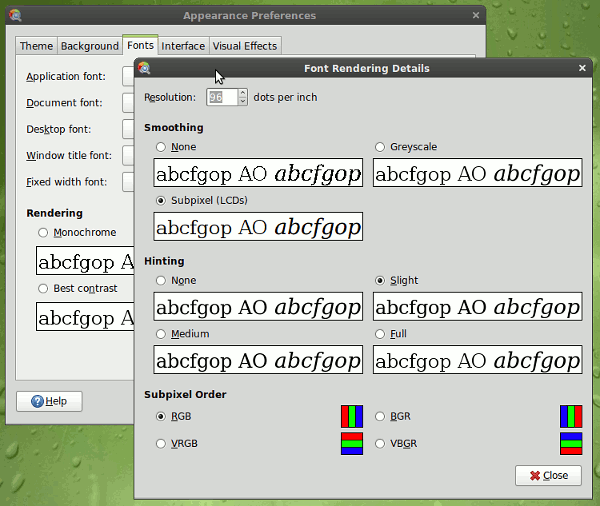Click the Close button in Font Rendering Details
Screen dimensions: 600x506
coord(548,475)
